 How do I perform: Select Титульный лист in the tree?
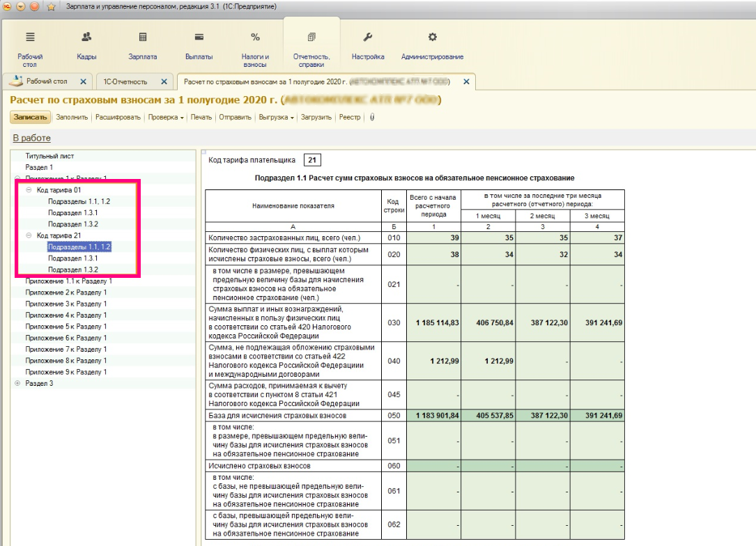point(49,156)
